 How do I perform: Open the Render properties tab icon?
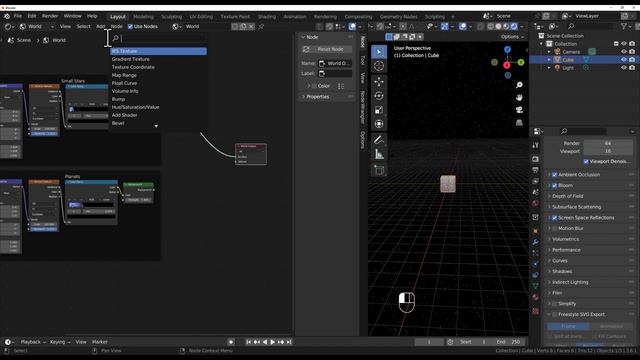(536, 159)
